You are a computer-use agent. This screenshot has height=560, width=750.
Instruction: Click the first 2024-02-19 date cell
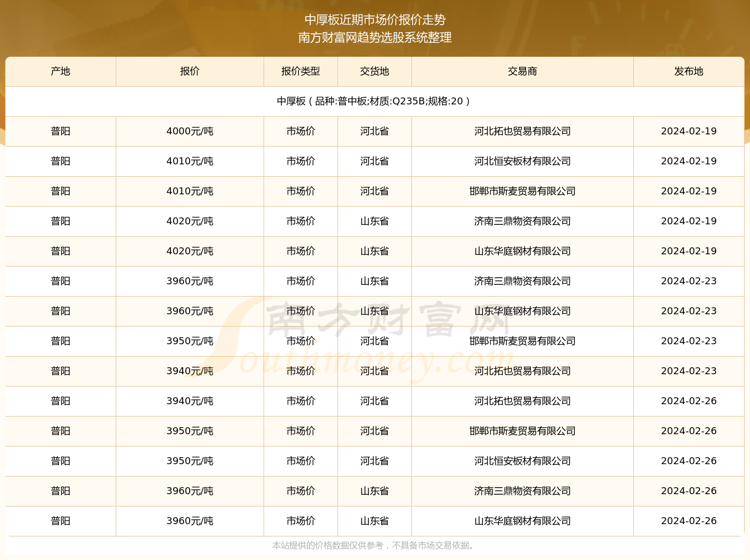click(x=688, y=131)
